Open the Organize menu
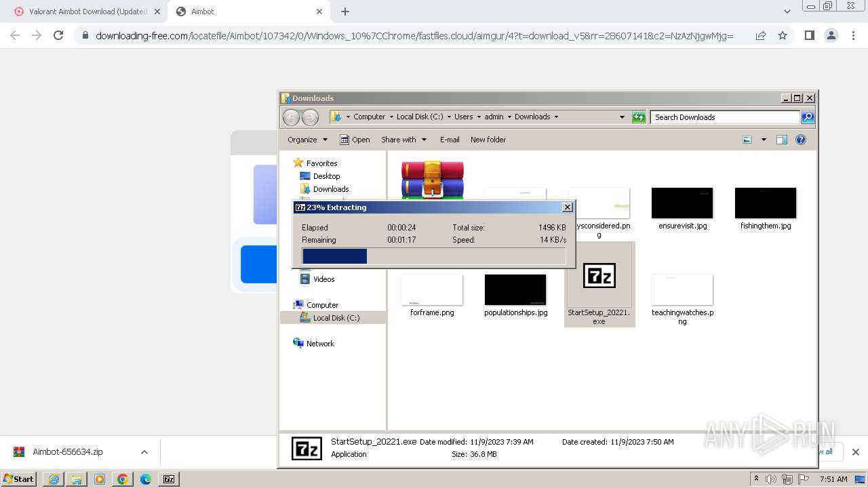This screenshot has height=488, width=868. [307, 140]
